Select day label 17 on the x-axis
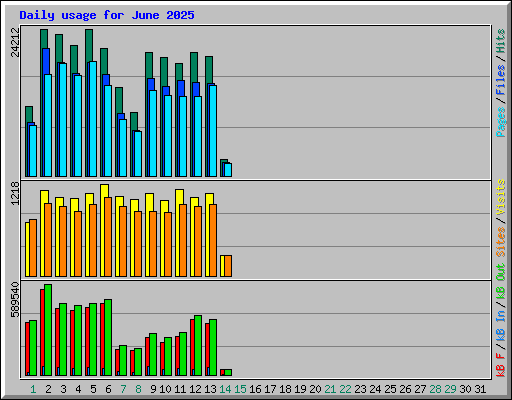 270,389
